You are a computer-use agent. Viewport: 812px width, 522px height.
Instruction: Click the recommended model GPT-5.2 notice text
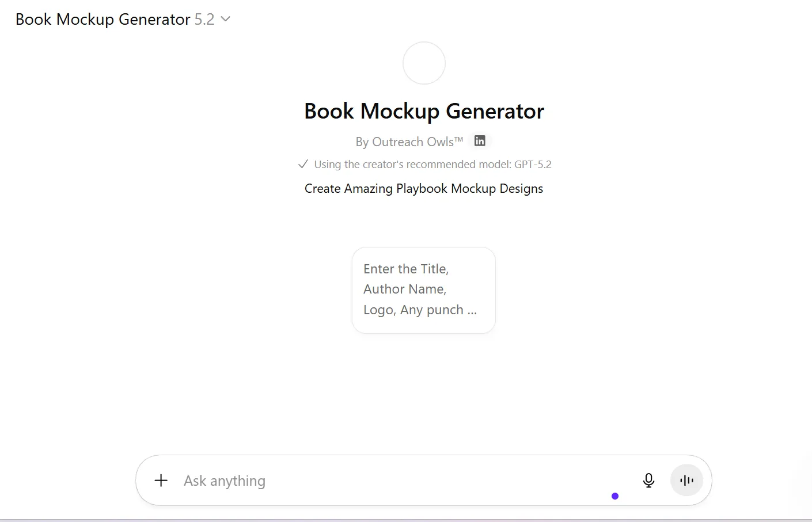pos(432,165)
